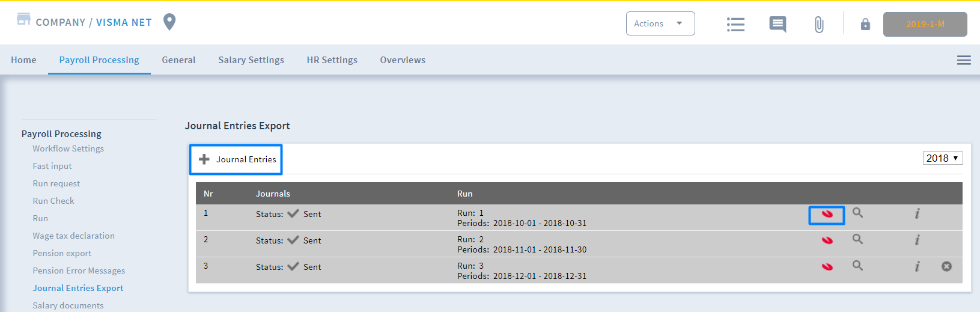Delete journal entry 3 with the X icon
Screen dimensions: 980x312
[x=946, y=266]
